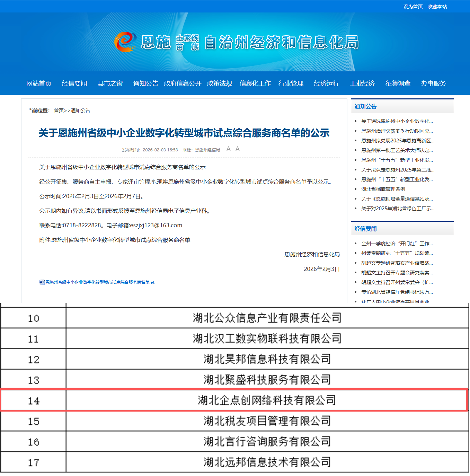Click the 收藏本站 link at top
The image size is (470, 476).
click(x=437, y=7)
